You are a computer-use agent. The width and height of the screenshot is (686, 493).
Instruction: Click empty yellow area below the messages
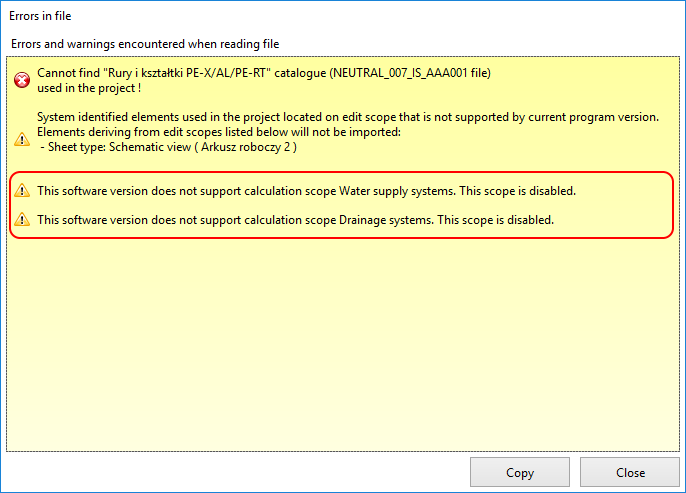click(x=343, y=346)
